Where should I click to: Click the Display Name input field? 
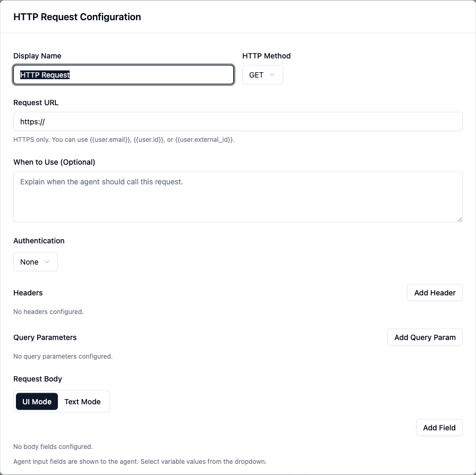123,74
